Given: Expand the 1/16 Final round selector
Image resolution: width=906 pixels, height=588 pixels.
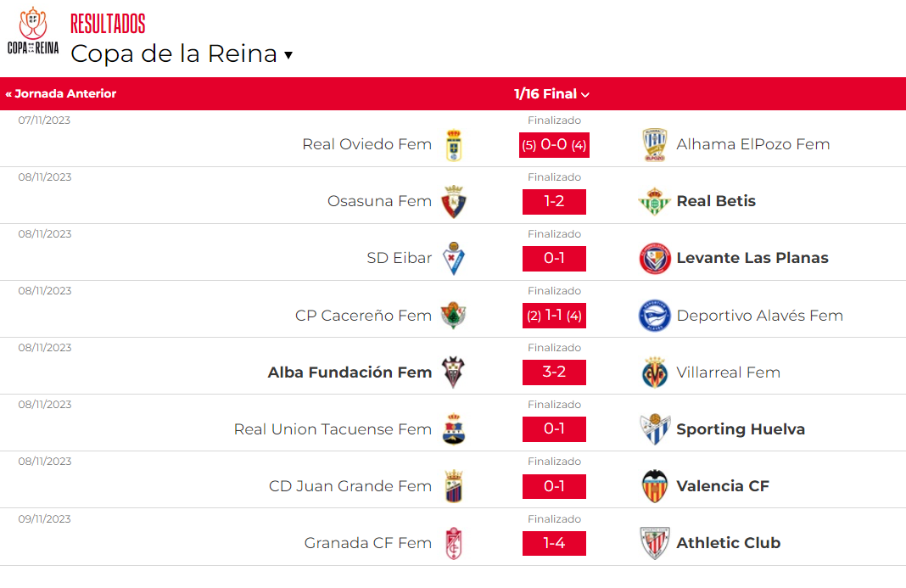Looking at the screenshot, I should [x=551, y=93].
